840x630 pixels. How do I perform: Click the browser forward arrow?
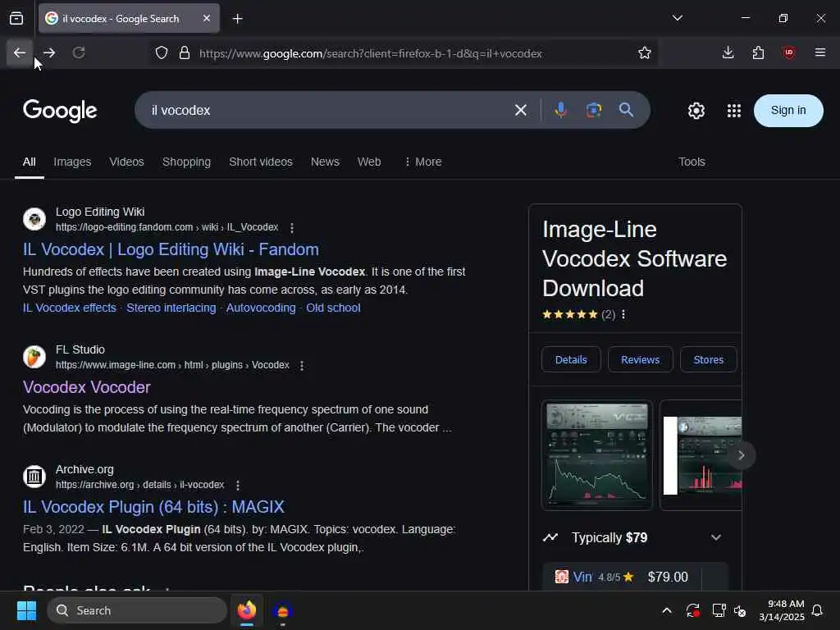49,52
